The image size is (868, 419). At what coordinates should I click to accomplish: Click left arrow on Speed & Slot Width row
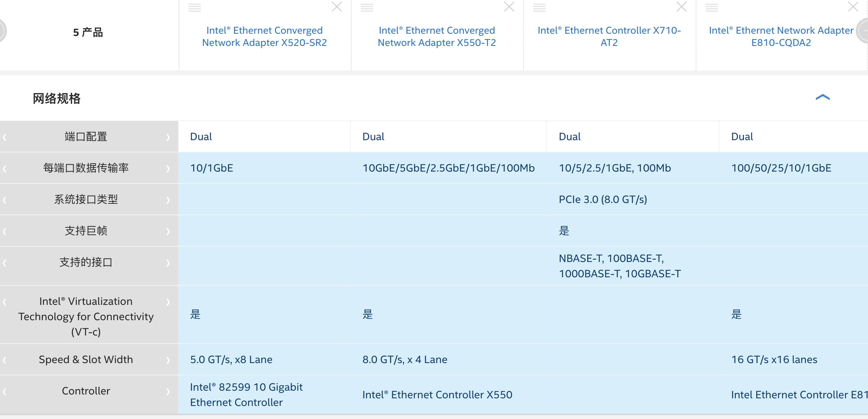[5, 360]
